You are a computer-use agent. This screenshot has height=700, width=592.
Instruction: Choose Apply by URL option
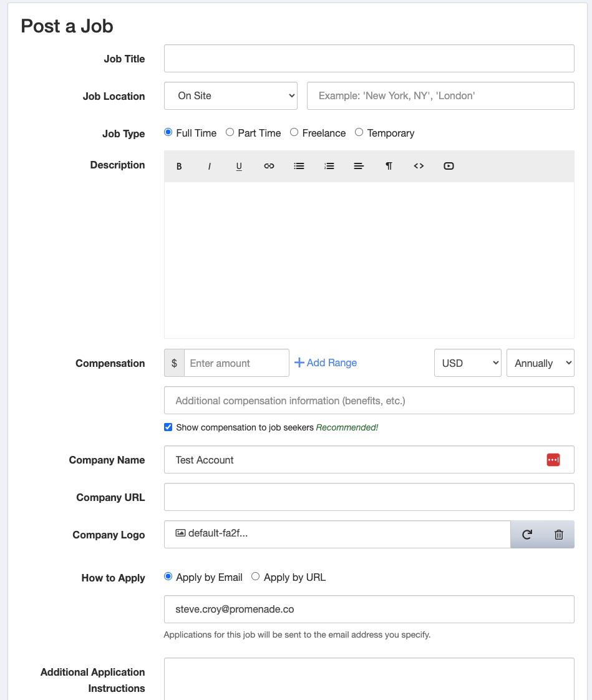pyautogui.click(x=255, y=576)
